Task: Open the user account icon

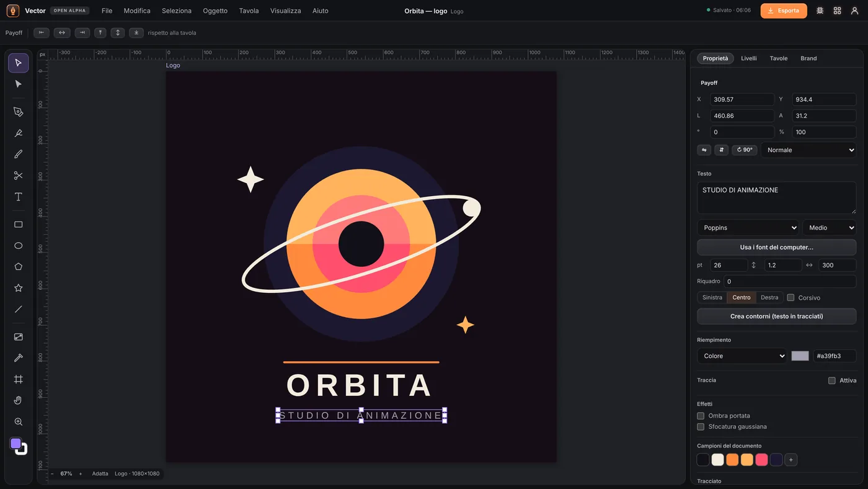Action: [855, 11]
